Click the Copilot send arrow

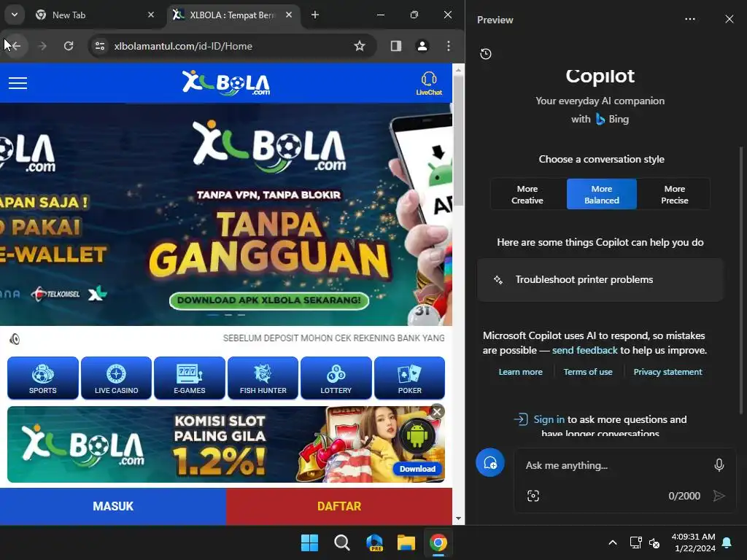pyautogui.click(x=719, y=496)
